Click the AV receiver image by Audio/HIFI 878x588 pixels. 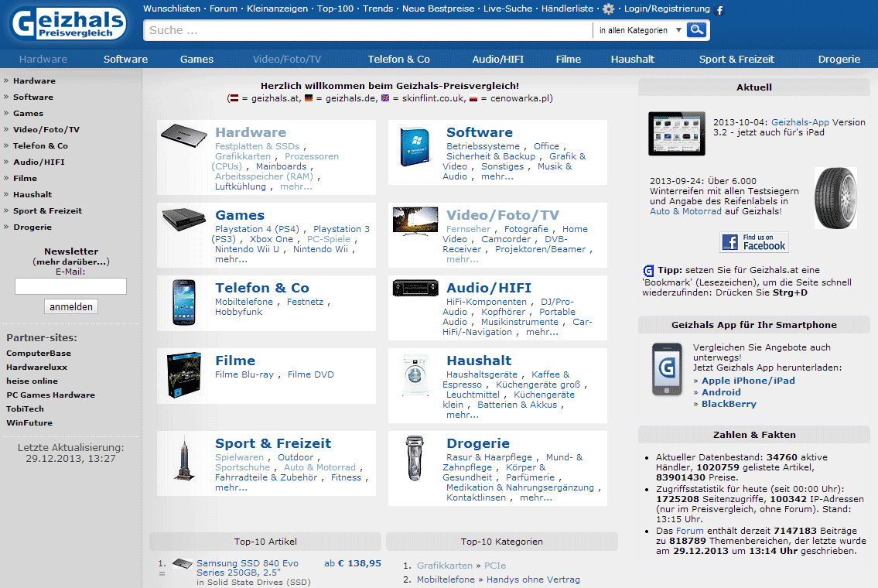pyautogui.click(x=415, y=288)
